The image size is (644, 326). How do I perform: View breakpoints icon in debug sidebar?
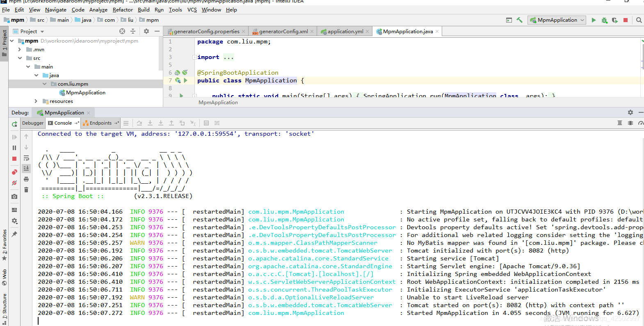click(x=15, y=172)
